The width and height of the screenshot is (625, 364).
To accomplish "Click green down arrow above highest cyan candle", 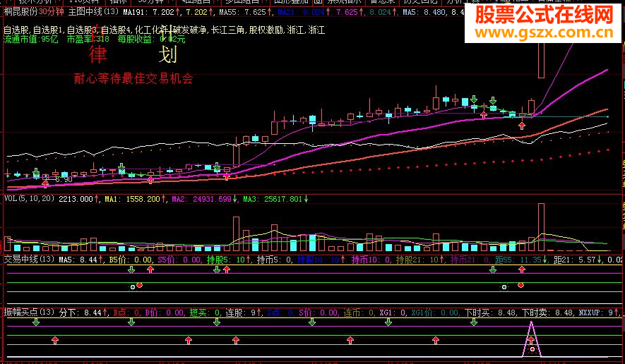I will tap(474, 99).
